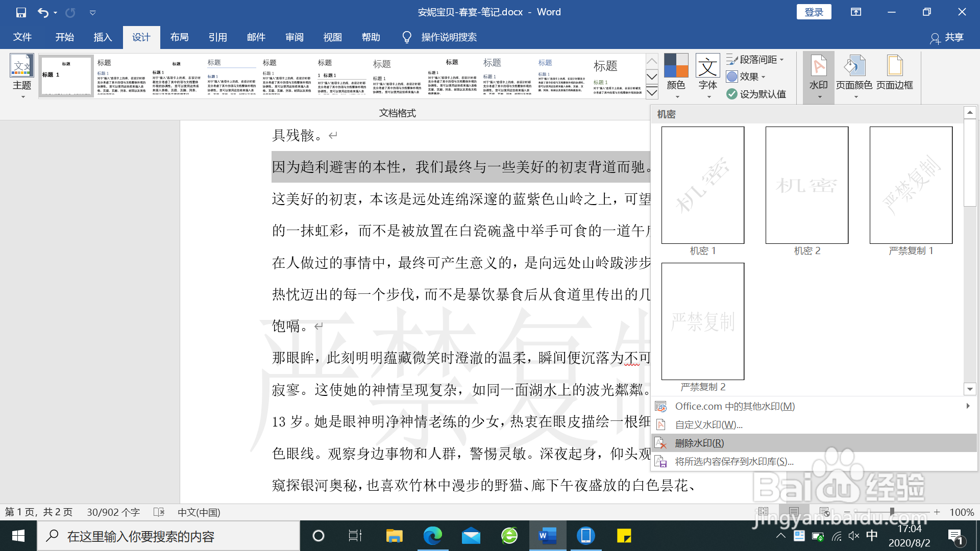Expand Office.com 中的其他水印 submenu arrow

969,406
